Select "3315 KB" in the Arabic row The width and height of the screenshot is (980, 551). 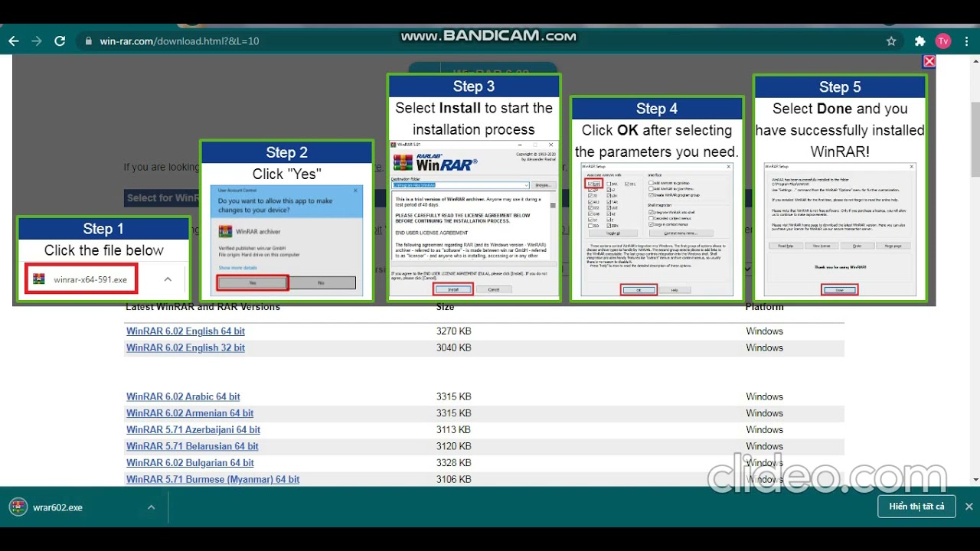[x=453, y=396]
